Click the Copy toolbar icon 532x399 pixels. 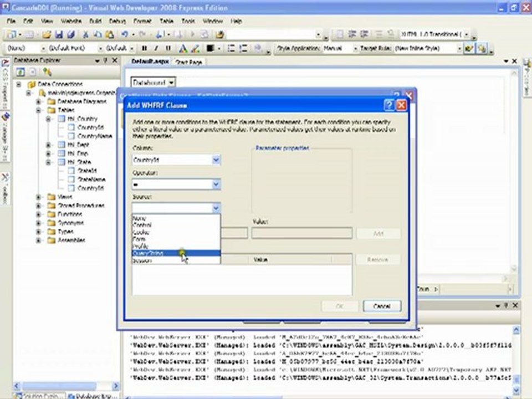click(x=98, y=34)
